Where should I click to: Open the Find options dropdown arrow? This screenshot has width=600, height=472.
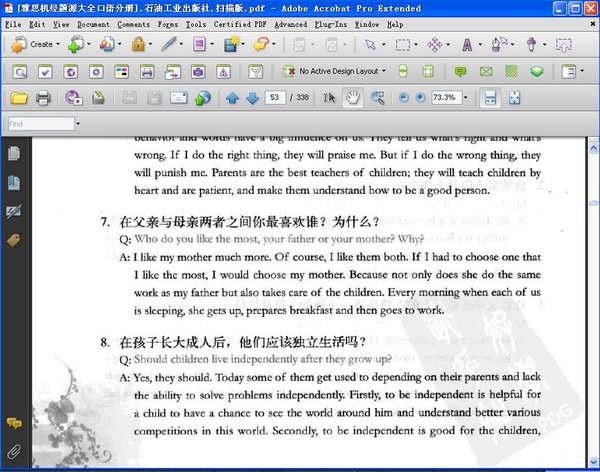tap(78, 124)
